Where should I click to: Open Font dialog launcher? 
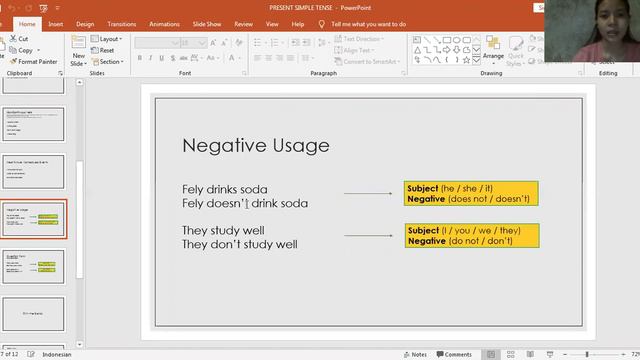point(244,73)
